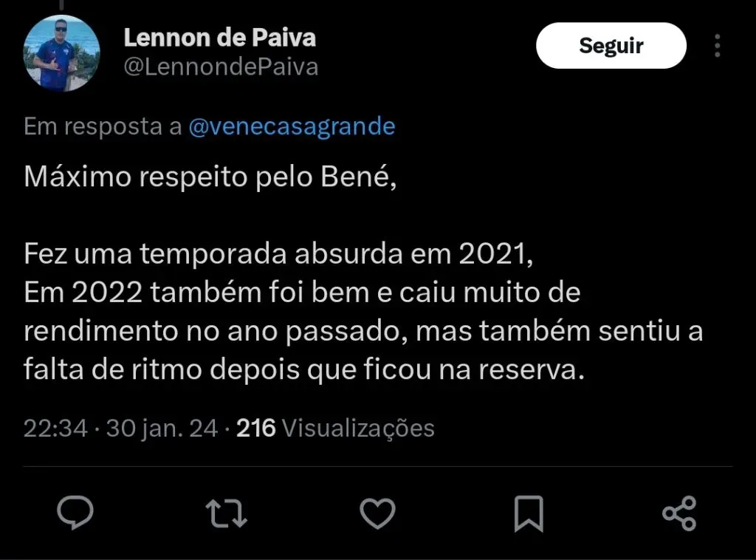This screenshot has width=756, height=560.
Task: Click the "Em resposta a" label
Action: (103, 127)
